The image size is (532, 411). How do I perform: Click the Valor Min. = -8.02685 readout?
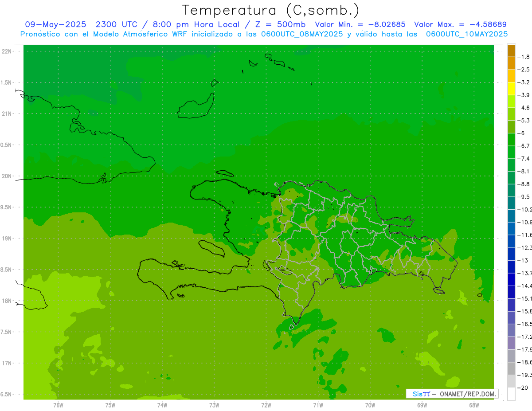tap(360, 24)
